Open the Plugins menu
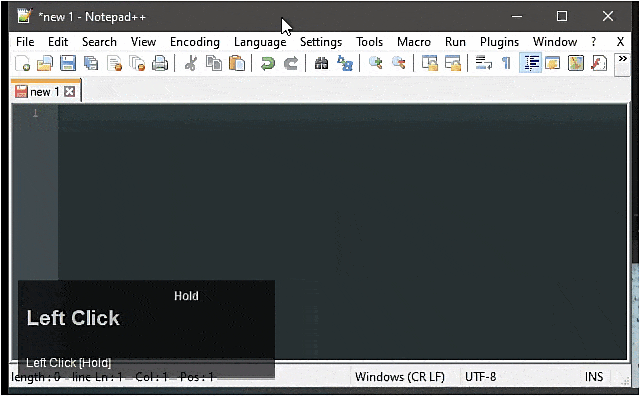The width and height of the screenshot is (640, 396). pos(499,42)
